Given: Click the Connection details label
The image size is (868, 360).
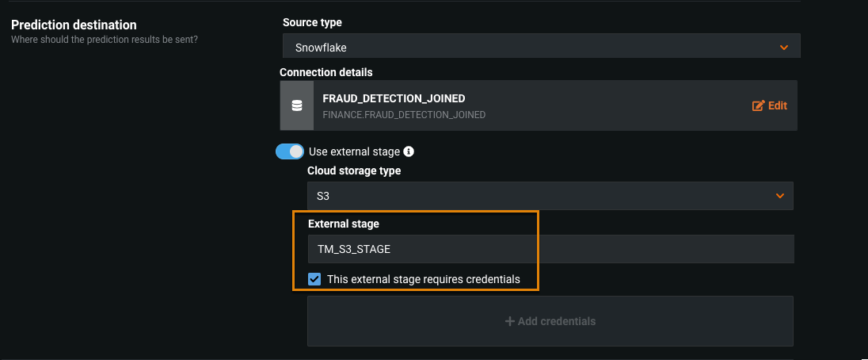Looking at the screenshot, I should 325,72.
